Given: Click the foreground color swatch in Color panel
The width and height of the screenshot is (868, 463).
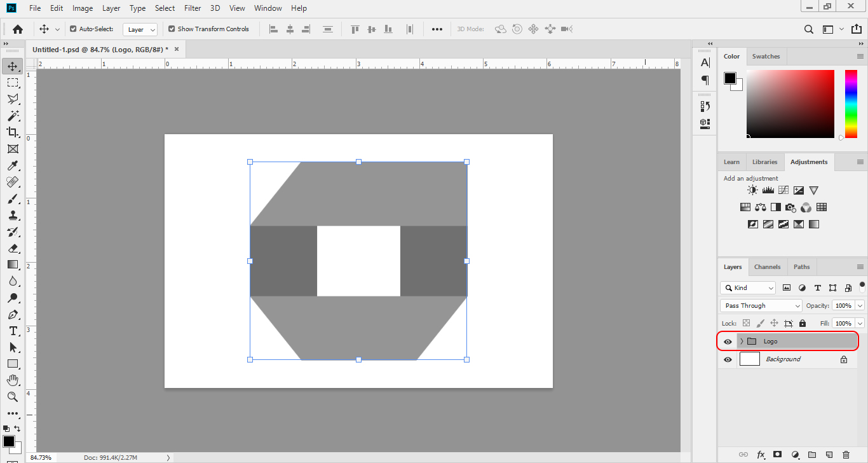Looking at the screenshot, I should pyautogui.click(x=729, y=78).
